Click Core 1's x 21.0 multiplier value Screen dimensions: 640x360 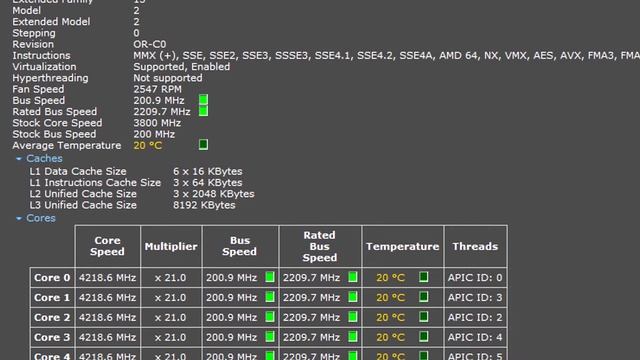click(171, 298)
